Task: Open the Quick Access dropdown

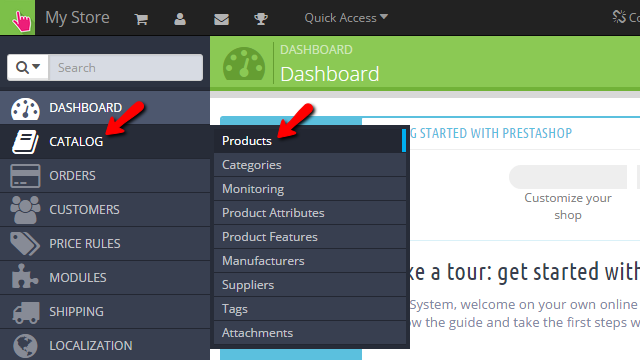Action: 346,18
